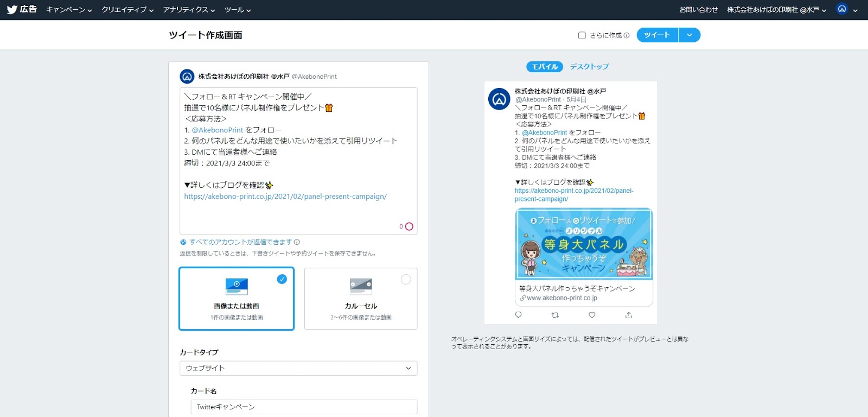Click the 画像または動画 card icon
The image size is (868, 417).
[237, 286]
